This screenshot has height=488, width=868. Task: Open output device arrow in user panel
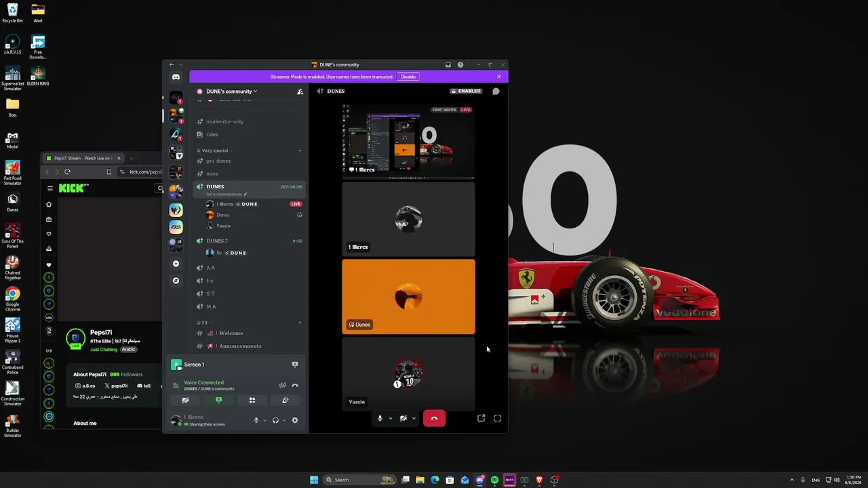click(283, 420)
